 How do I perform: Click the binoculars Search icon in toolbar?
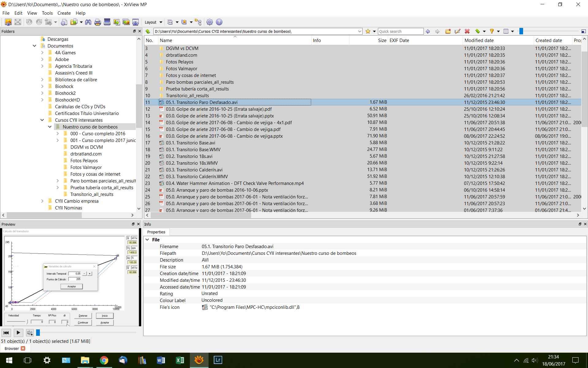click(x=88, y=22)
